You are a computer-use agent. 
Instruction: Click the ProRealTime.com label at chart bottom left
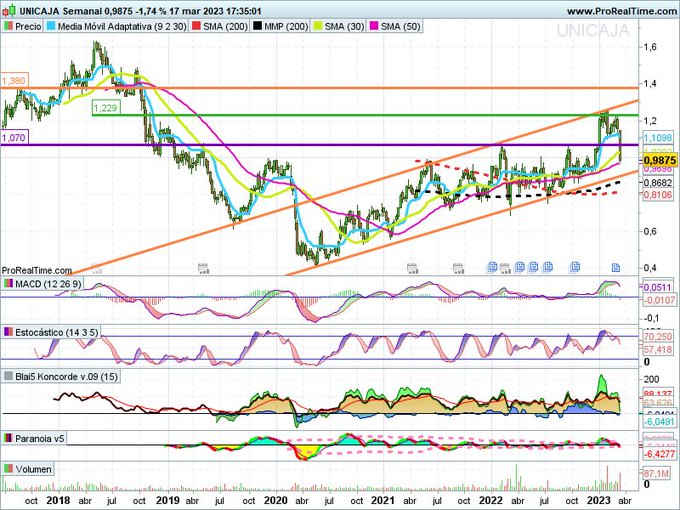[37, 270]
